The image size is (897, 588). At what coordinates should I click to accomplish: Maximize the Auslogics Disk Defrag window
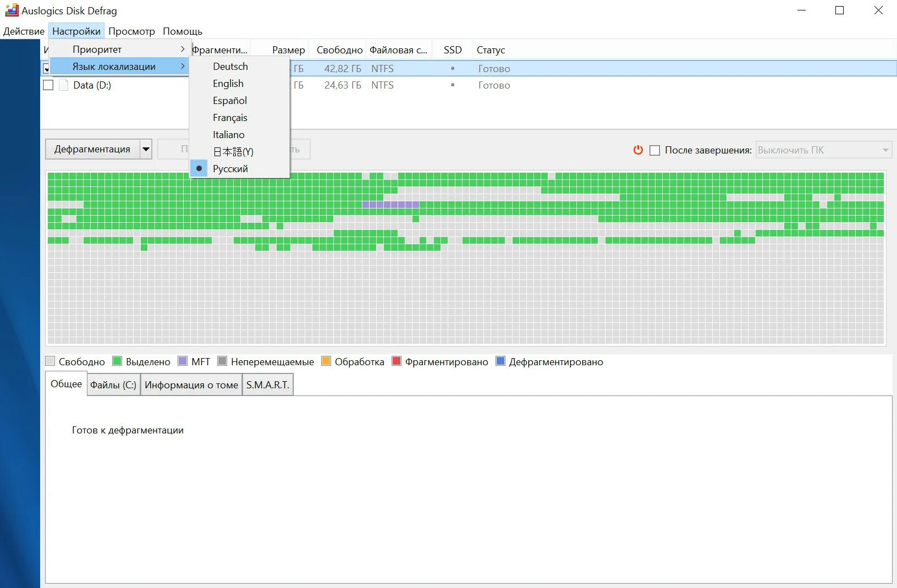839,10
